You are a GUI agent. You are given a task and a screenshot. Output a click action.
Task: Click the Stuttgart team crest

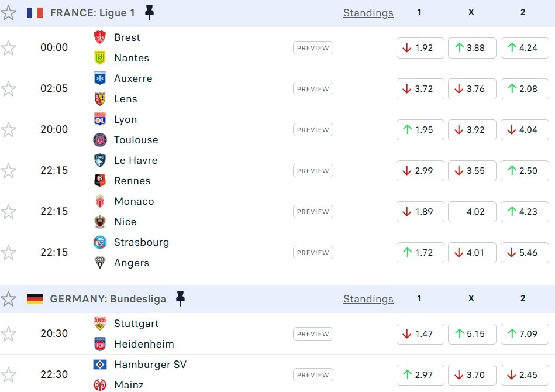pyautogui.click(x=100, y=324)
